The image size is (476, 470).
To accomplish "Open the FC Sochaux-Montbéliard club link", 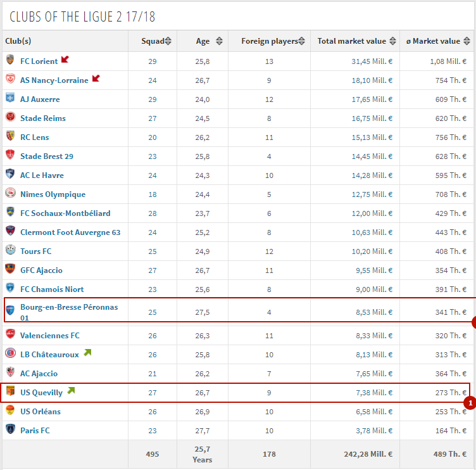I will point(65,213).
